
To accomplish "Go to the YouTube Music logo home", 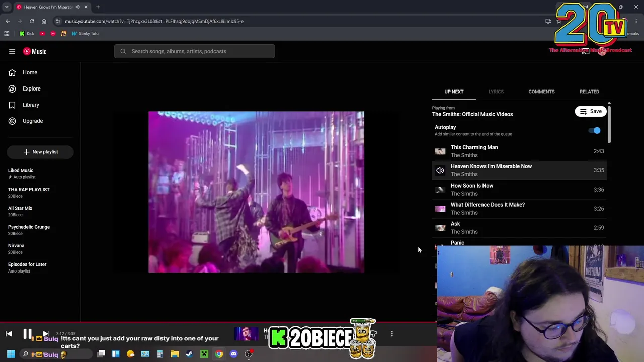I will (34, 51).
